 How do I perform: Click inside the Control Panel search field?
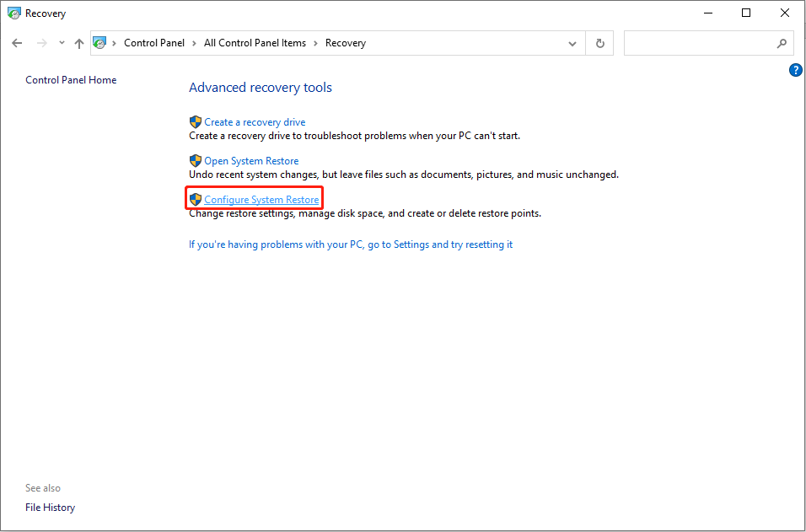pos(698,43)
